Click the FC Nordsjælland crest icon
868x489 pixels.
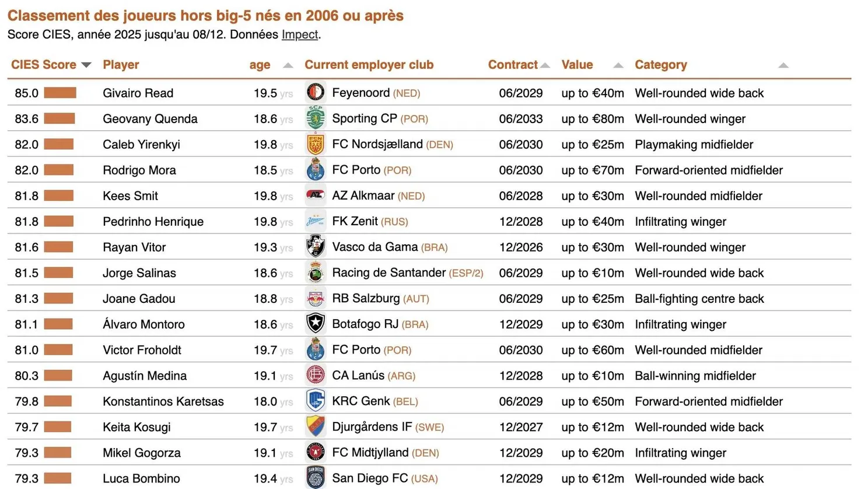[316, 144]
